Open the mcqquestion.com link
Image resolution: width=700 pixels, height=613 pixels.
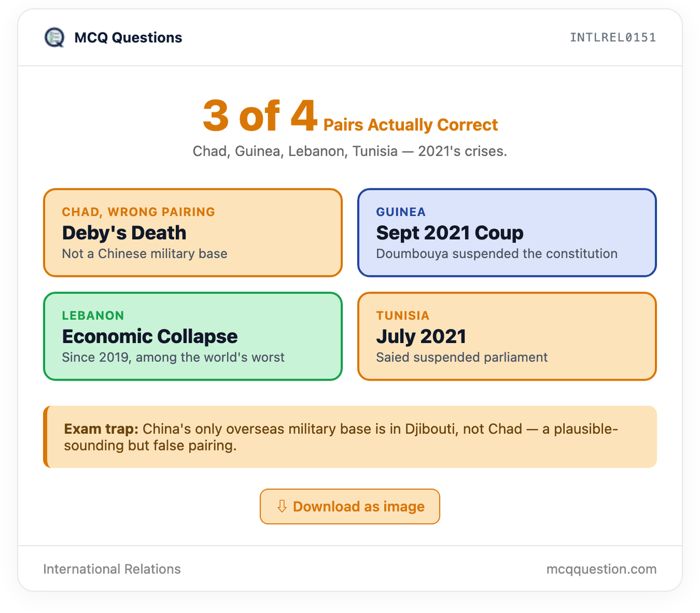click(x=601, y=569)
